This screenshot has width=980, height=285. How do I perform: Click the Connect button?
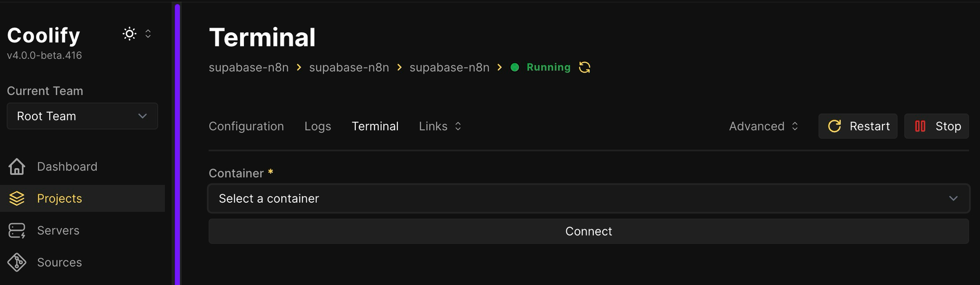(x=588, y=231)
